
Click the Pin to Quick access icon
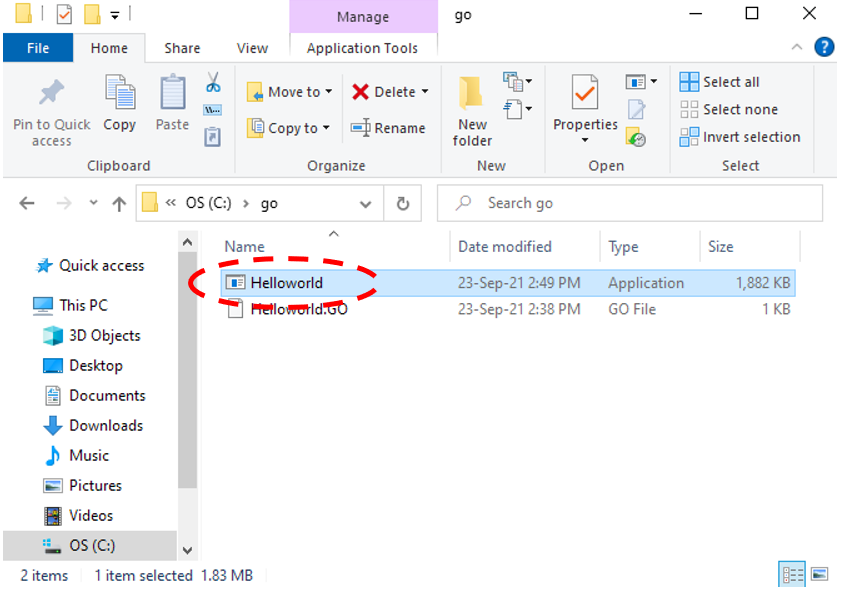point(51,94)
